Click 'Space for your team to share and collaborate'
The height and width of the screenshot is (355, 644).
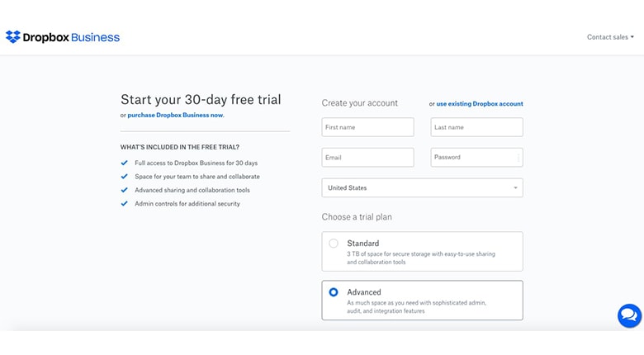click(197, 177)
